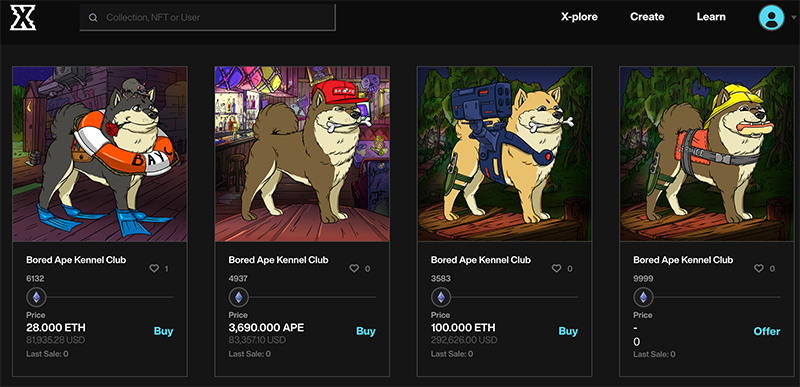
Task: Toggle heart like on NFT 9999
Action: coord(759,268)
